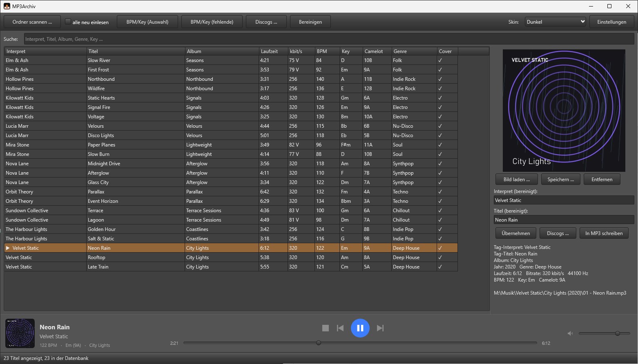
Task: Click In MP3 schreiben button
Action: tap(604, 233)
